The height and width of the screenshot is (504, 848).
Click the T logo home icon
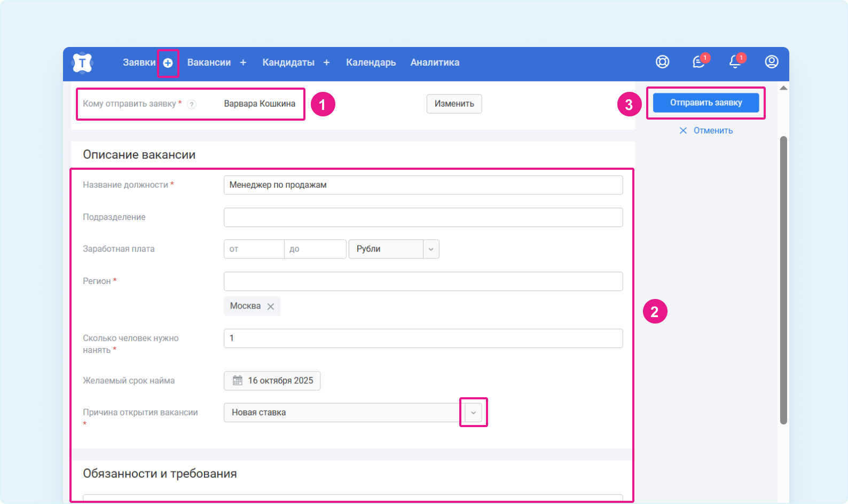pyautogui.click(x=82, y=63)
